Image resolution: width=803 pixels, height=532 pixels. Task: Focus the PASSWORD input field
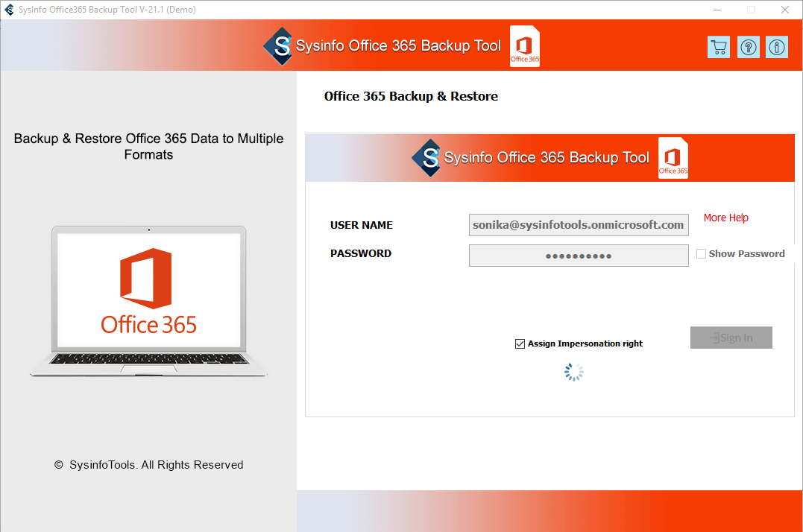pos(579,256)
